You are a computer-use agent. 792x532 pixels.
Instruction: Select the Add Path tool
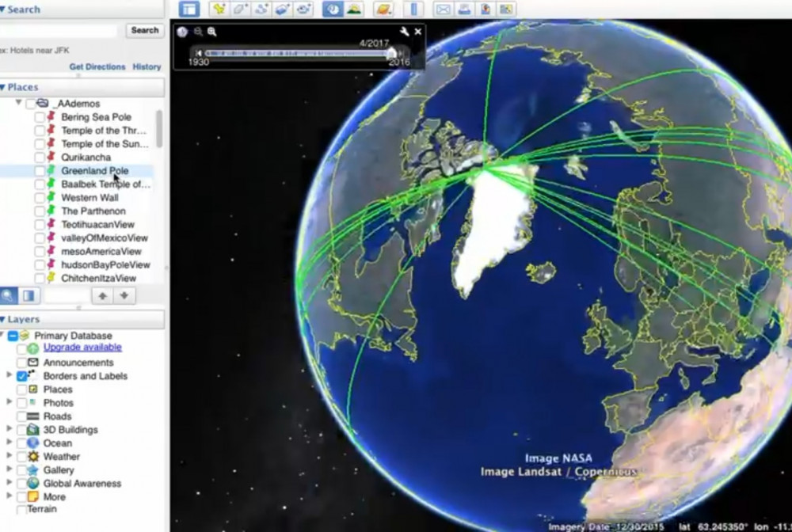tap(261, 9)
